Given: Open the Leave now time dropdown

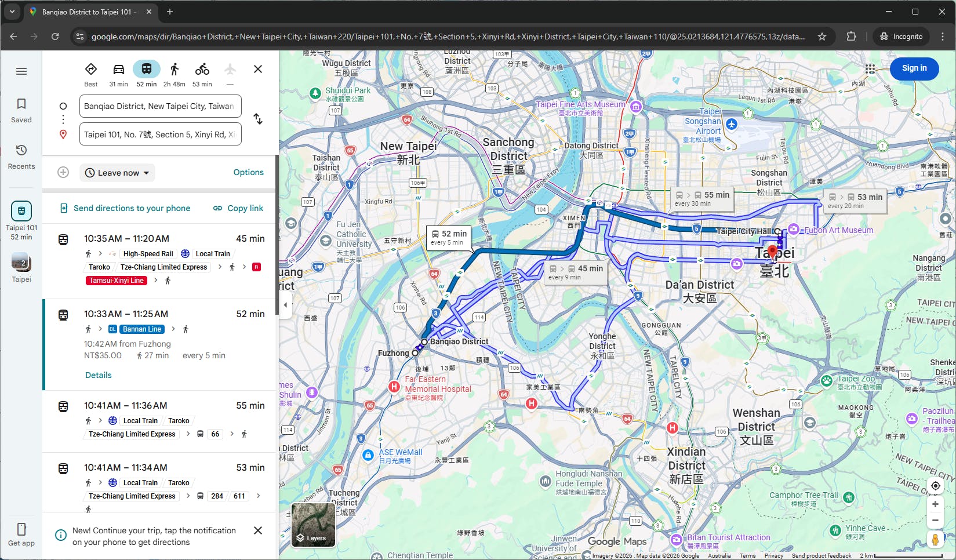Looking at the screenshot, I should [117, 173].
